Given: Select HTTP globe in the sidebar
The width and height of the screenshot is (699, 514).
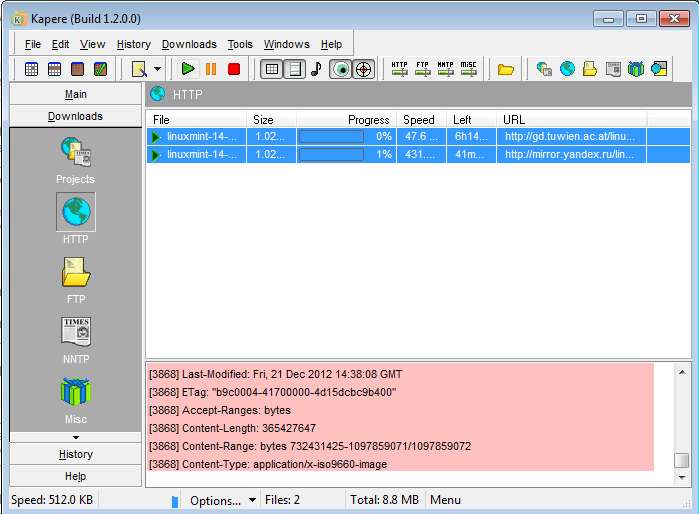Looking at the screenshot, I should coord(75,218).
